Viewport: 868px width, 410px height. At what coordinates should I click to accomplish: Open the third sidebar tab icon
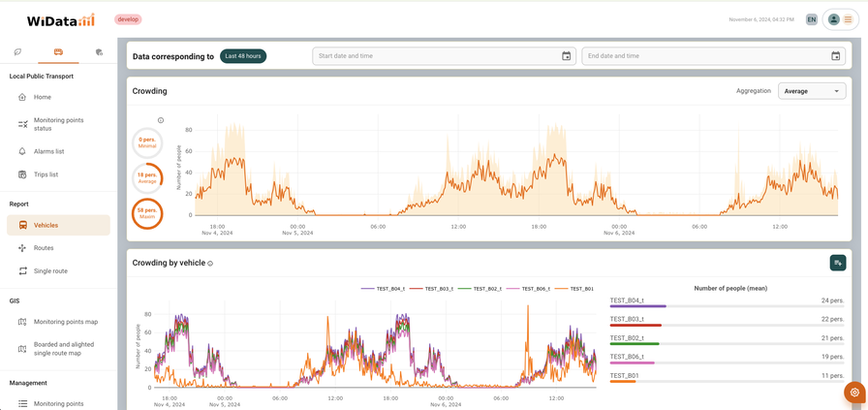pyautogui.click(x=99, y=52)
